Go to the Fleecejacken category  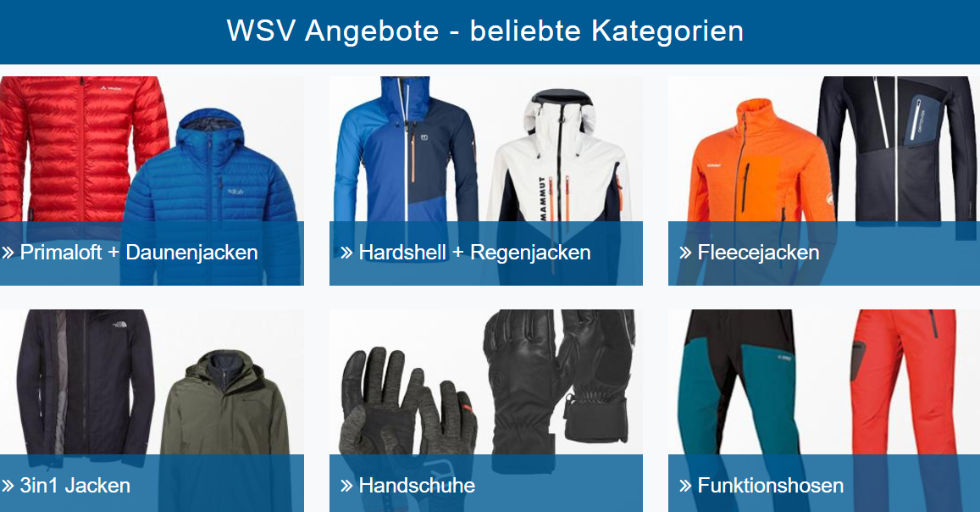(758, 253)
